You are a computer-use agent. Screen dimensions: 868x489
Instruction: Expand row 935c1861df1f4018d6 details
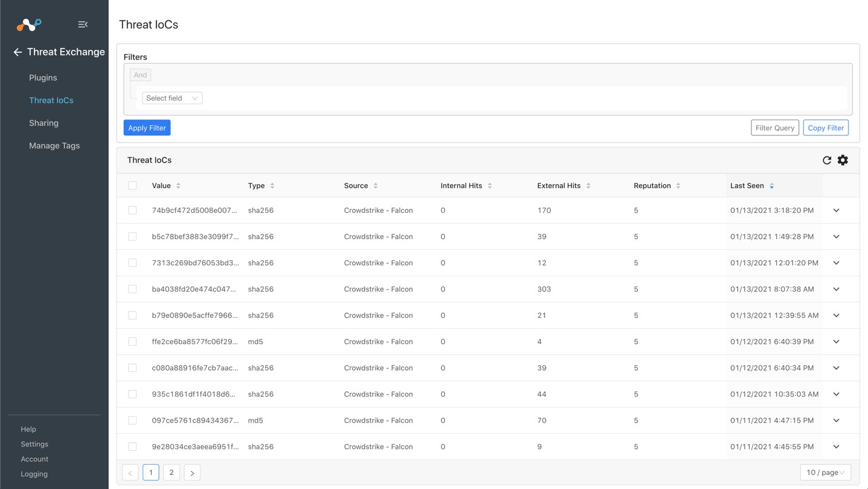[x=836, y=394]
